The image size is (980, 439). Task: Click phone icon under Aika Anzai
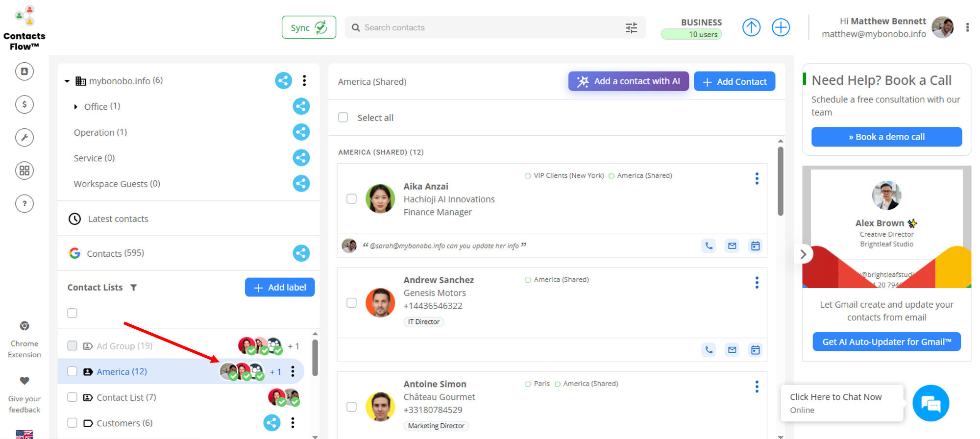coord(709,246)
